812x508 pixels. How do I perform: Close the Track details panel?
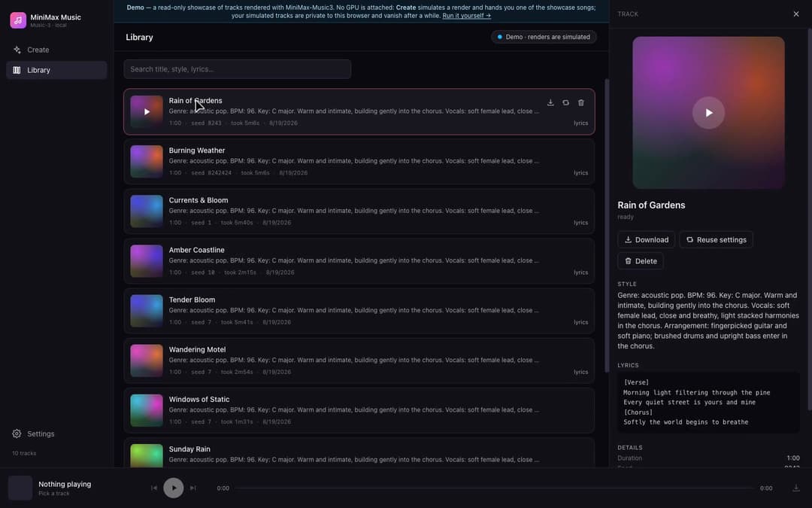(x=796, y=14)
